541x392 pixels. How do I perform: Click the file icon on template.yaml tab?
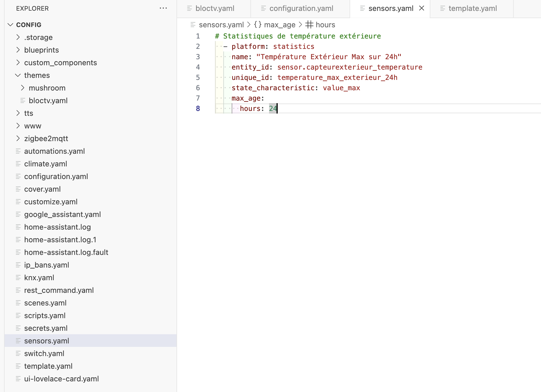[443, 8]
